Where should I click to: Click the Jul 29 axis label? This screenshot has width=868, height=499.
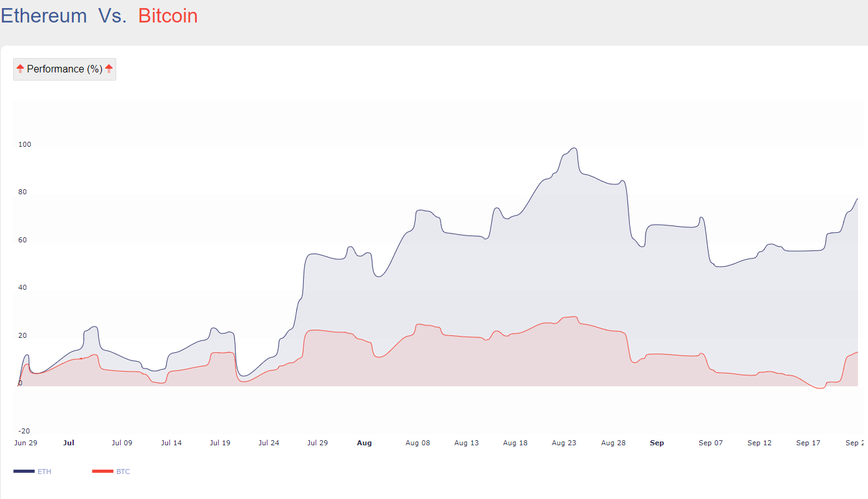[317, 443]
